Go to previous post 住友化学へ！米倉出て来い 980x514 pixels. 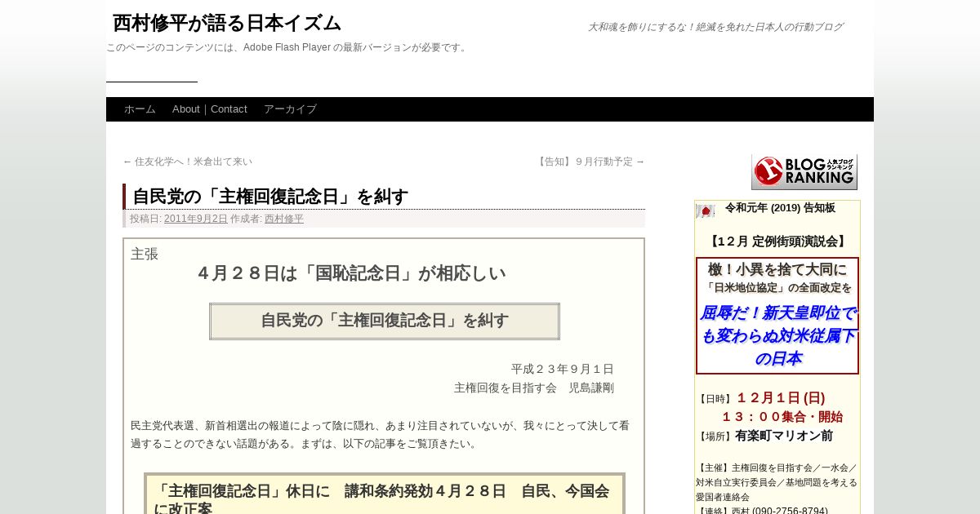[188, 162]
